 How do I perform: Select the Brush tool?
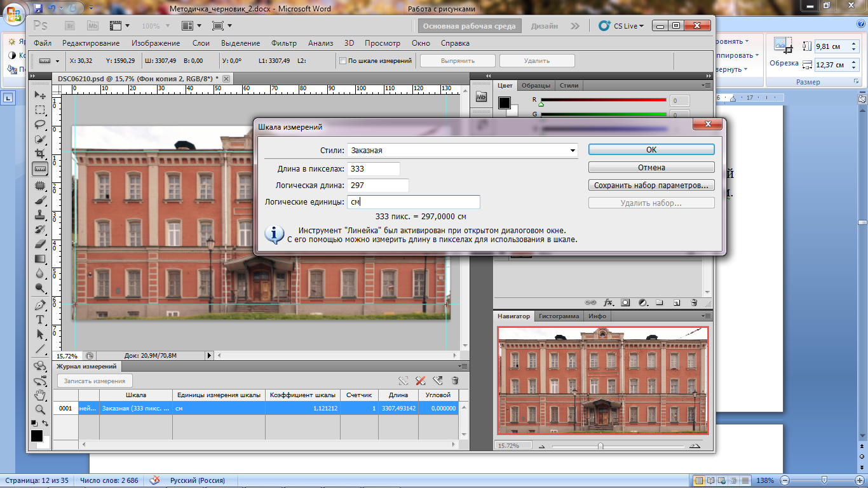(40, 200)
